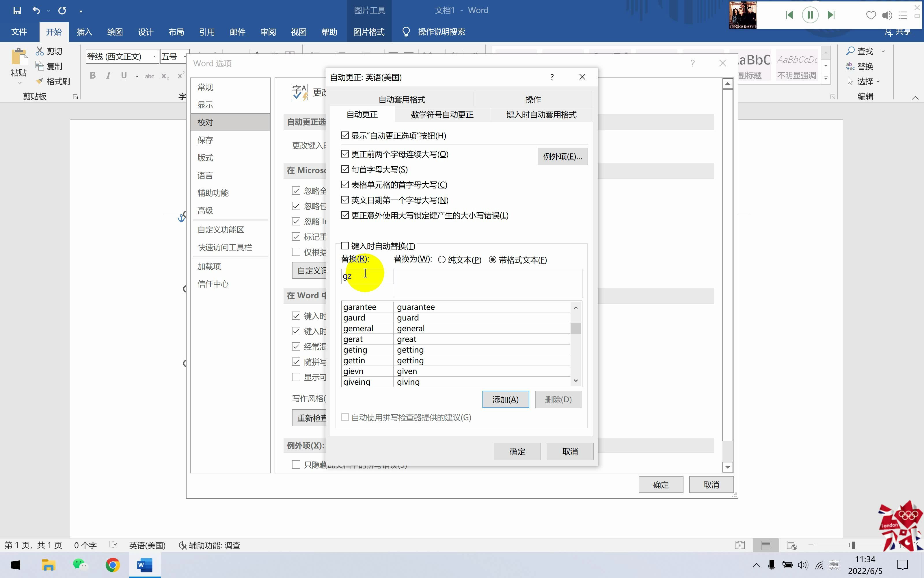Image resolution: width=924 pixels, height=578 pixels.
Task: Open clipboard pane launcher arrow
Action: [x=75, y=97]
